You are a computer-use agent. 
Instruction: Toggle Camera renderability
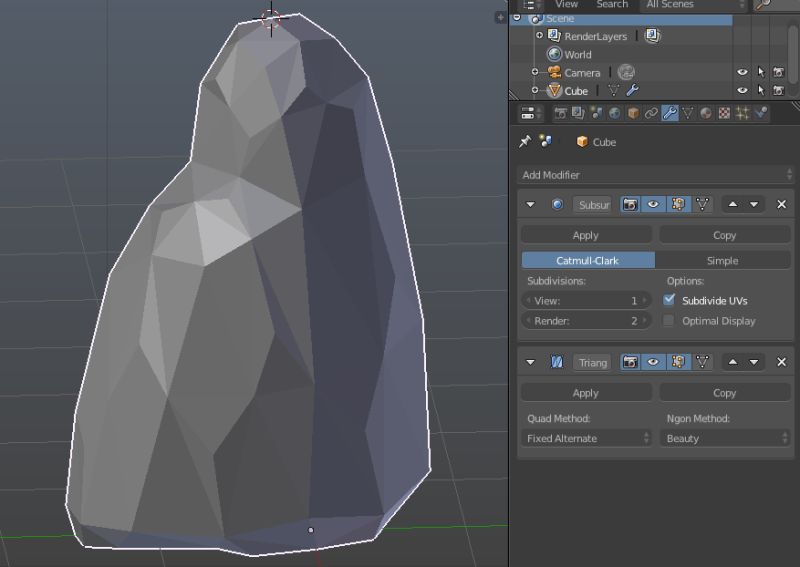click(x=779, y=72)
